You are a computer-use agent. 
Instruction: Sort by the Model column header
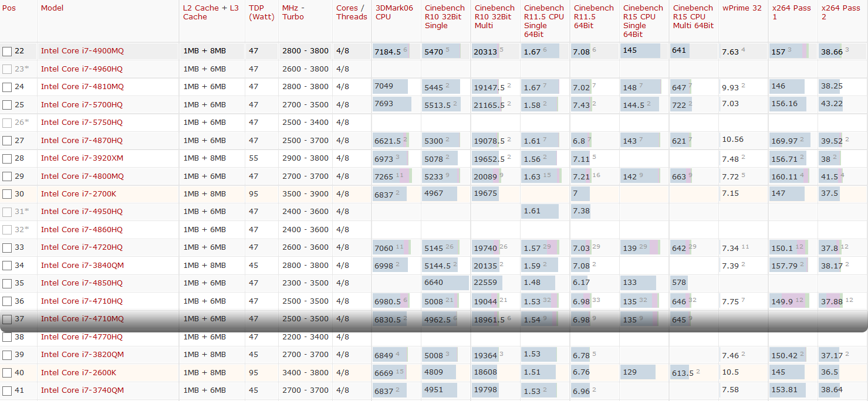pyautogui.click(x=52, y=8)
